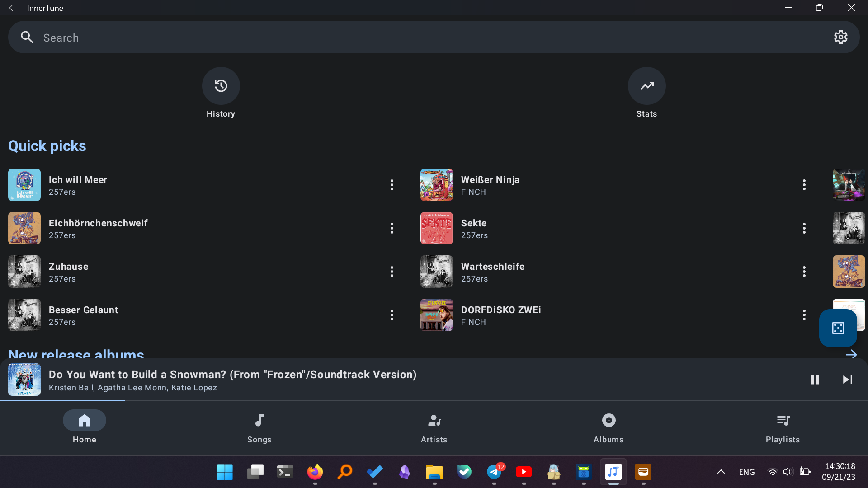This screenshot has width=868, height=488.
Task: Click the search magnifier icon
Action: point(27,37)
